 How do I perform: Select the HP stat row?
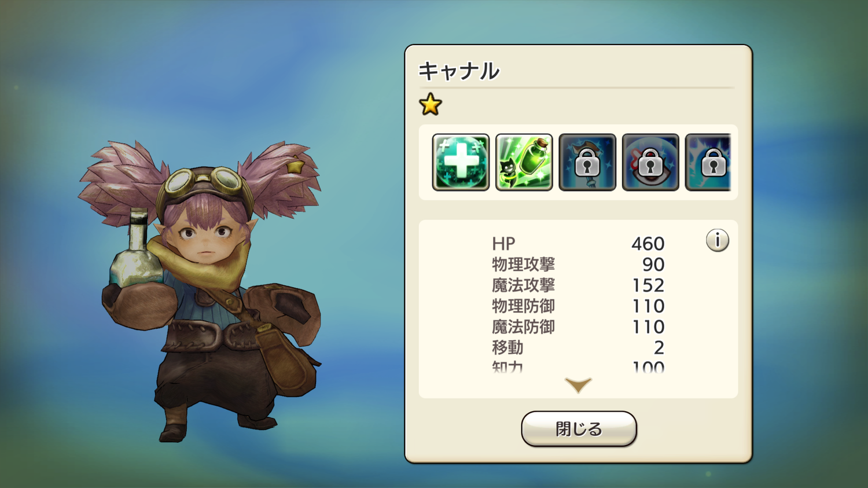point(578,244)
